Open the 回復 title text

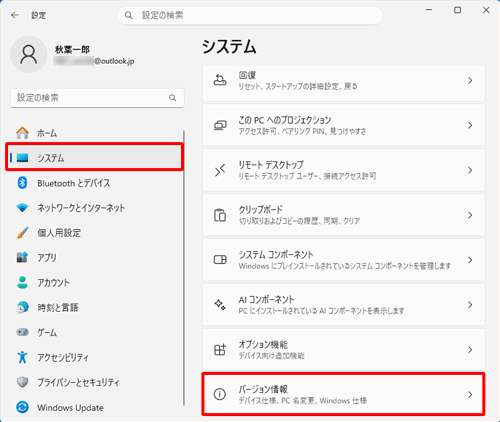[247, 75]
